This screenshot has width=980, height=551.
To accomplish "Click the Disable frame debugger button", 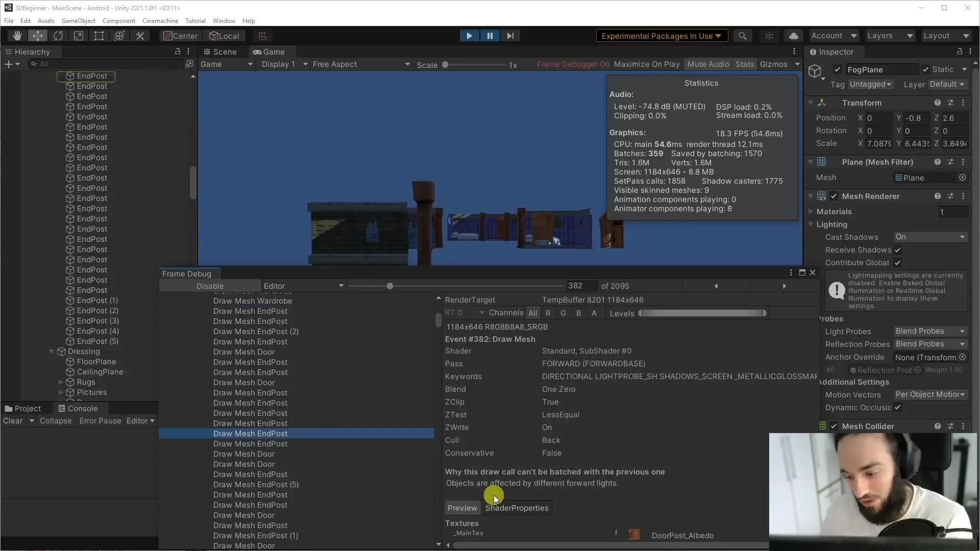I will (x=210, y=286).
